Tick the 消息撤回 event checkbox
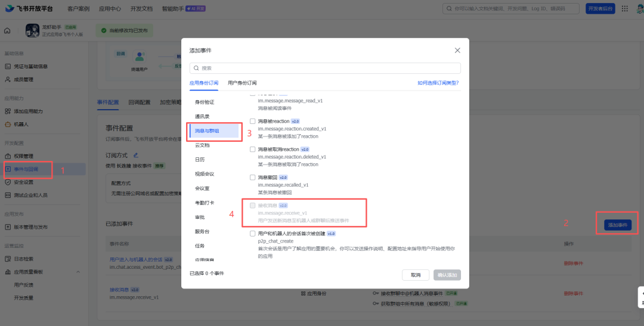Image resolution: width=644 pixels, height=326 pixels. click(x=253, y=177)
